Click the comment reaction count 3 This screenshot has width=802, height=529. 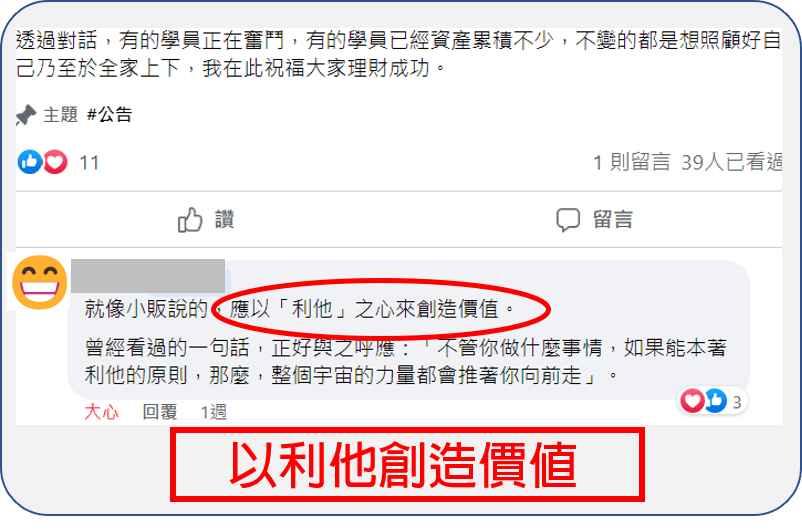[x=737, y=402]
